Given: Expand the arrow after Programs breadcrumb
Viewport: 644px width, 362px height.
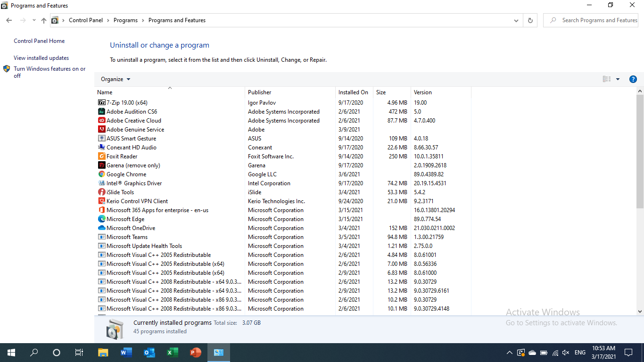Looking at the screenshot, I should 143,20.
